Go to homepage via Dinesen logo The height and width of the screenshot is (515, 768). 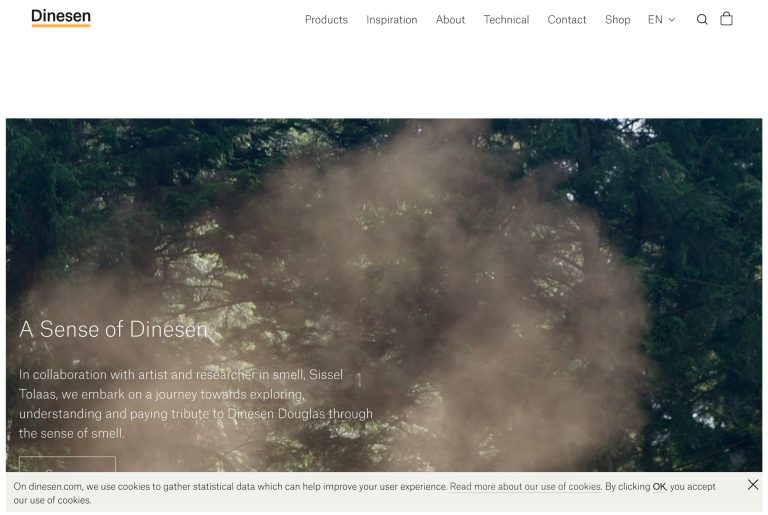pos(61,18)
